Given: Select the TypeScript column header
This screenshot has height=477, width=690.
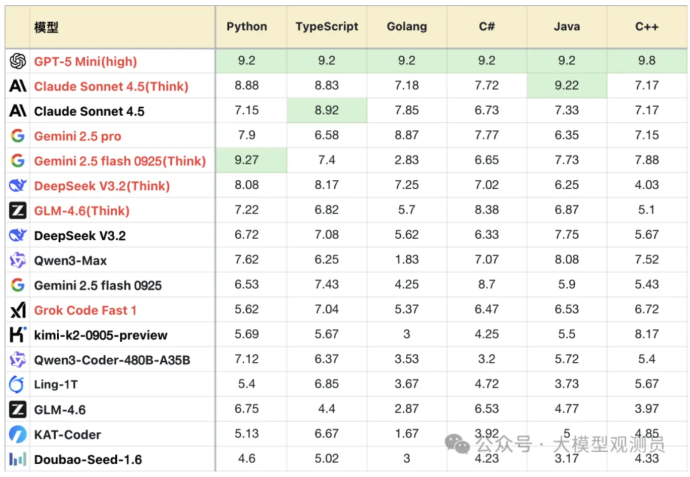Looking at the screenshot, I should point(327,27).
